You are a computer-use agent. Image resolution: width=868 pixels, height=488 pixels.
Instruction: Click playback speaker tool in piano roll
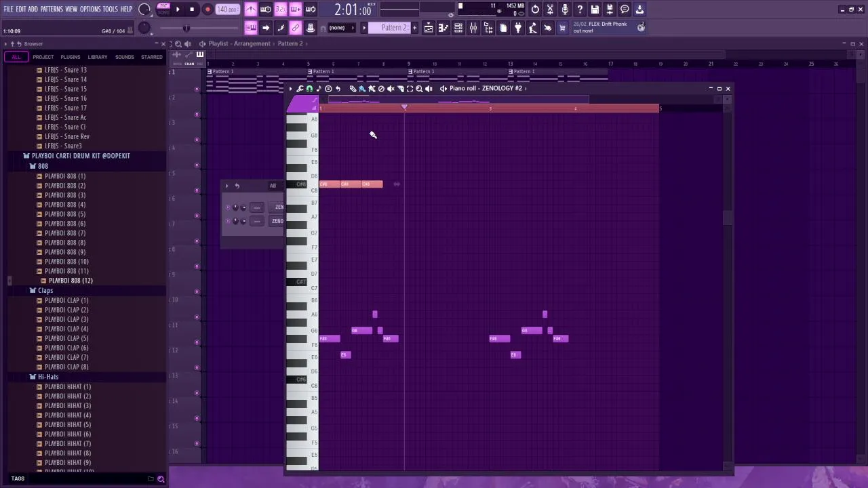pyautogui.click(x=429, y=89)
